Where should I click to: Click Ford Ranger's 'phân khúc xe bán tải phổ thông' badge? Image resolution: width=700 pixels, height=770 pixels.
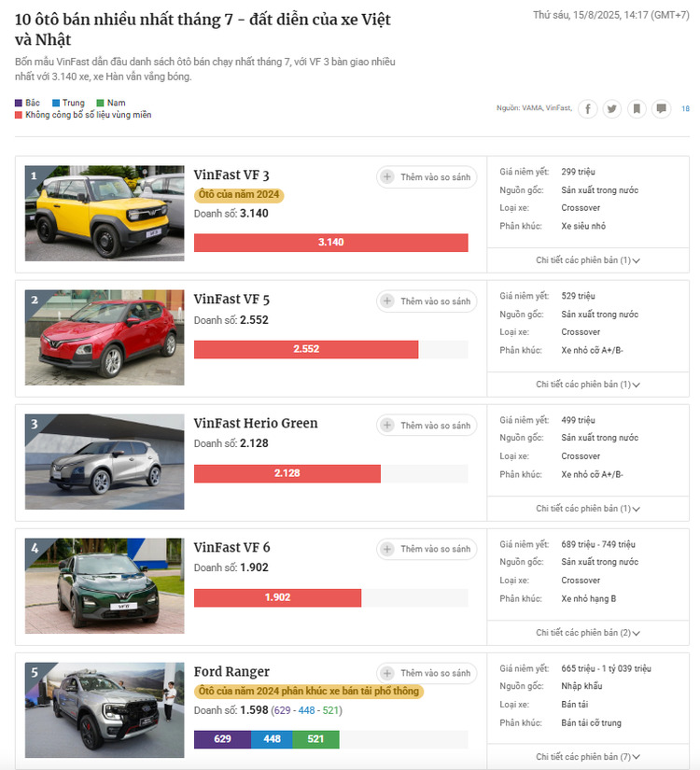309,692
